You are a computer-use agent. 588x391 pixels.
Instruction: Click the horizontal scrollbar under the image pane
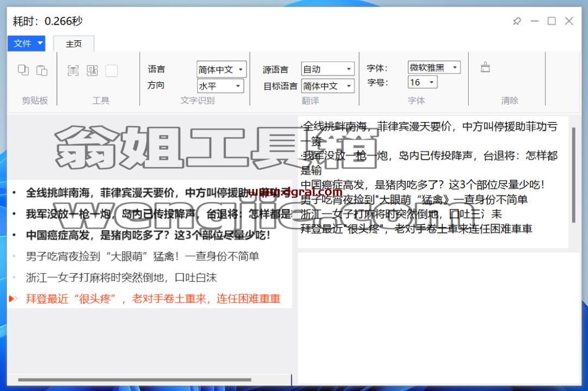point(134,380)
